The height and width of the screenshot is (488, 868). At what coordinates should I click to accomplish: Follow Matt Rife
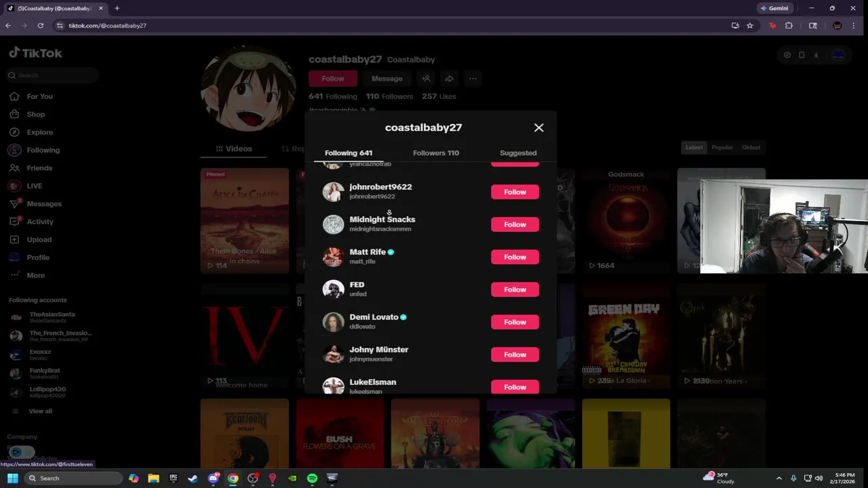(x=515, y=257)
